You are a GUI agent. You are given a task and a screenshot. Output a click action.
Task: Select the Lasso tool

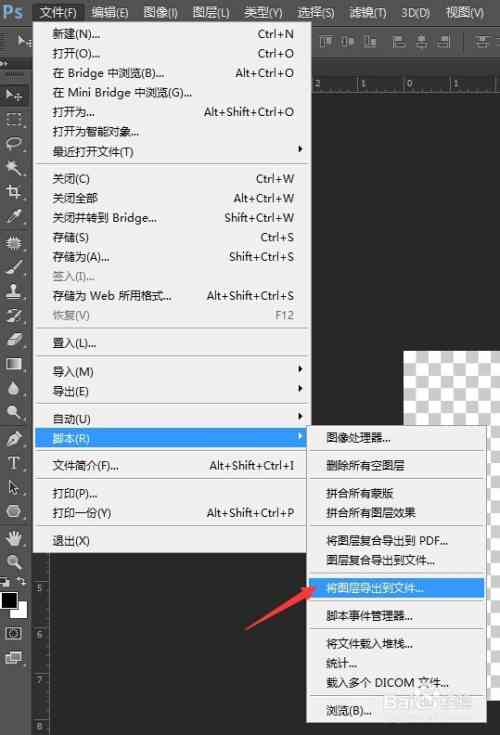tap(14, 143)
